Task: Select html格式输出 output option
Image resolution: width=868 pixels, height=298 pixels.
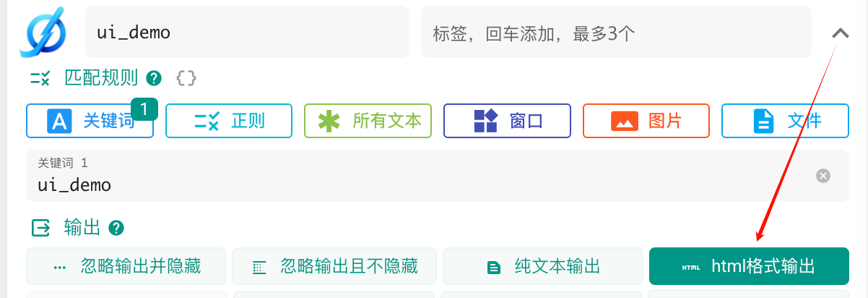Action: coord(749,266)
